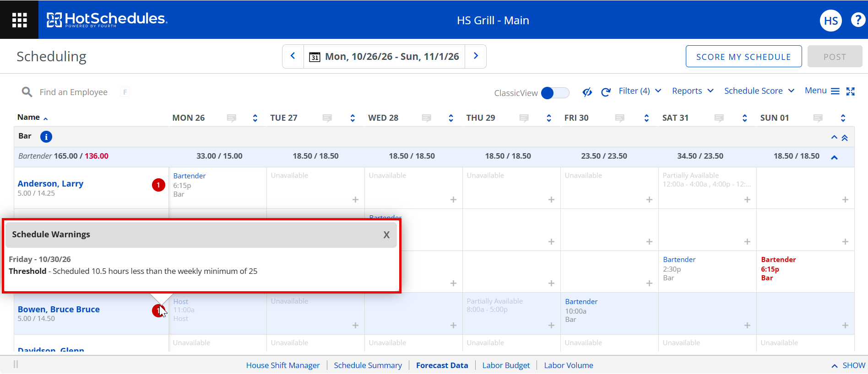This screenshot has height=374, width=868.
Task: Select Forecast Data tab
Action: [x=442, y=365]
